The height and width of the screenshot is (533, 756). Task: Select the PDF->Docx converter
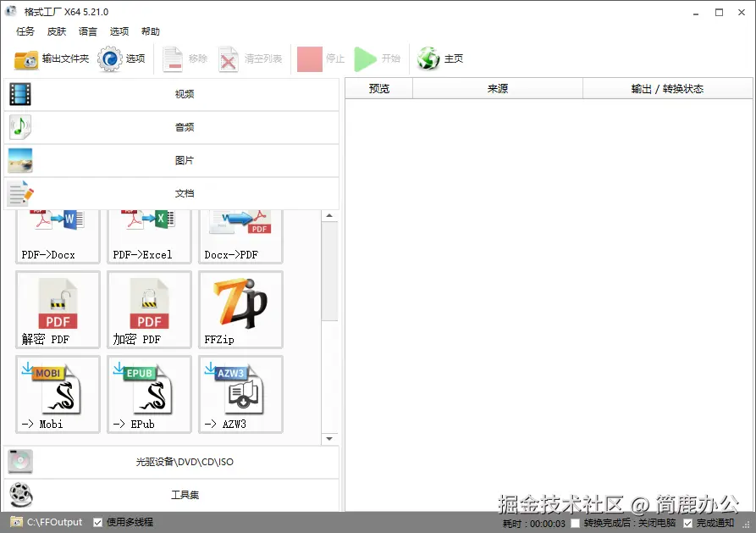(x=58, y=236)
